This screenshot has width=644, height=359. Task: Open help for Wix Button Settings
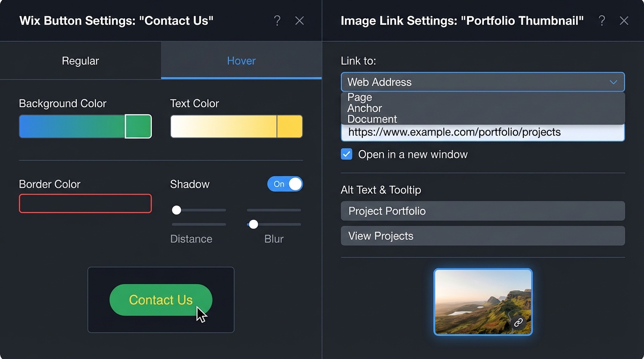click(277, 21)
